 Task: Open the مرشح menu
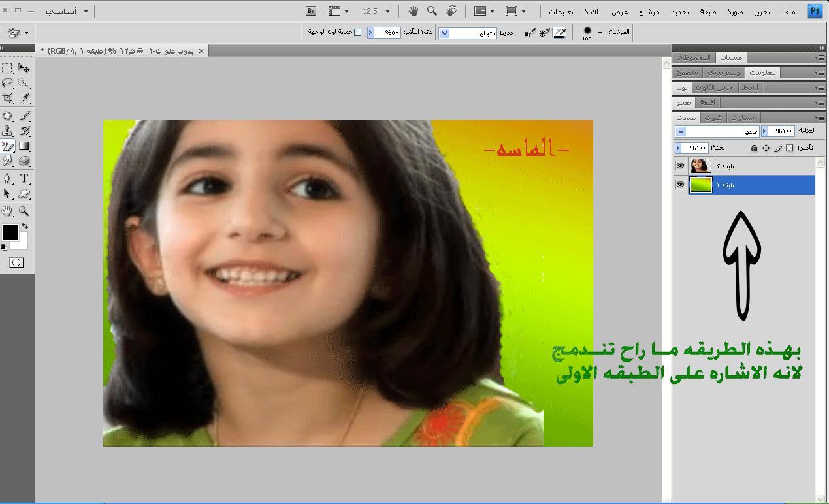click(649, 12)
